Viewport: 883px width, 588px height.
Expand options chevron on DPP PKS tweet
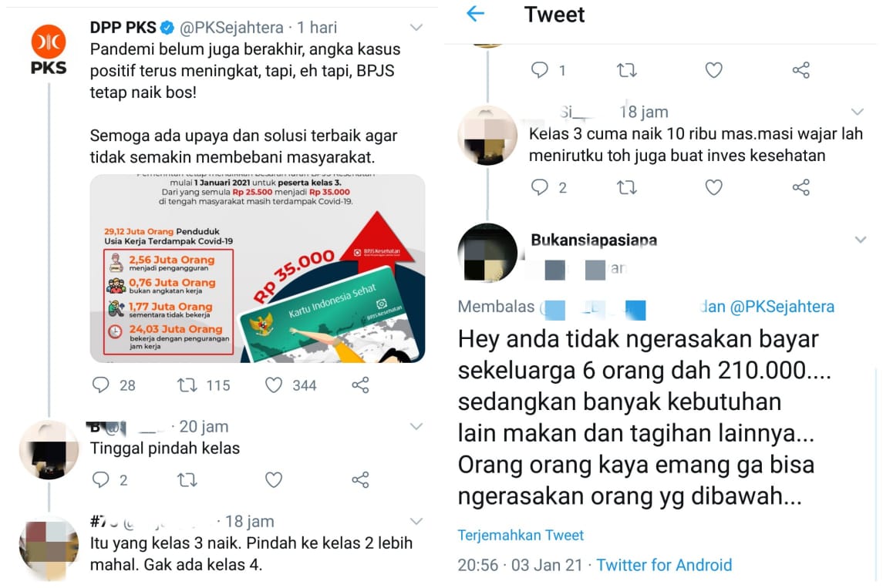[x=416, y=27]
